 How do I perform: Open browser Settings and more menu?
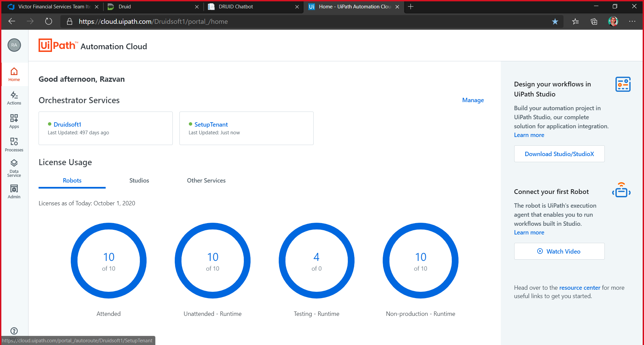click(632, 21)
